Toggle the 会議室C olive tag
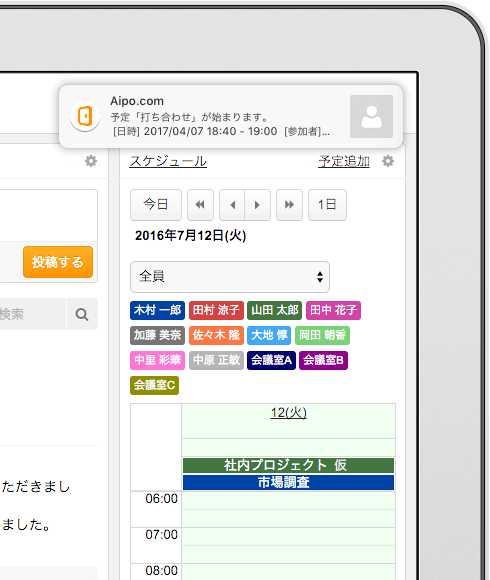 tap(154, 385)
